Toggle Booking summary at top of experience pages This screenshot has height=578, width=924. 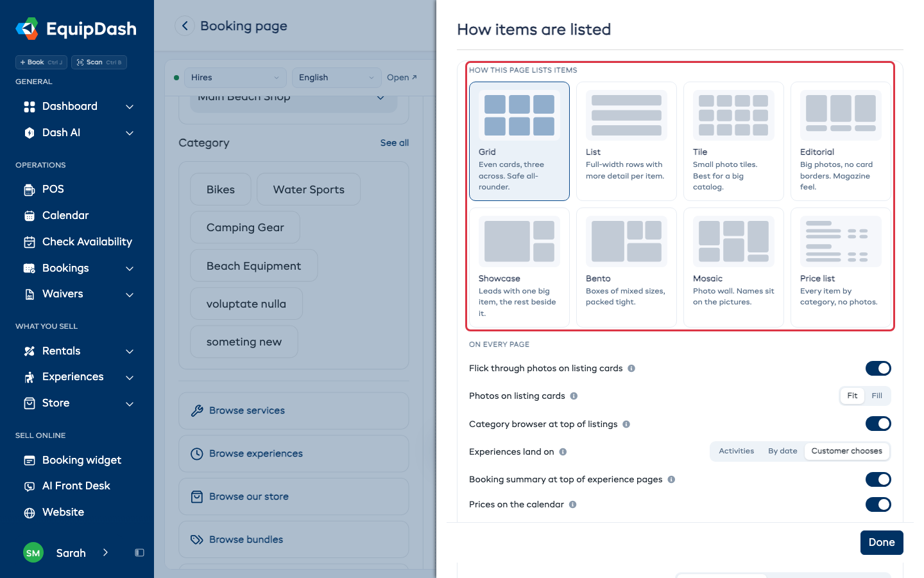click(x=878, y=479)
